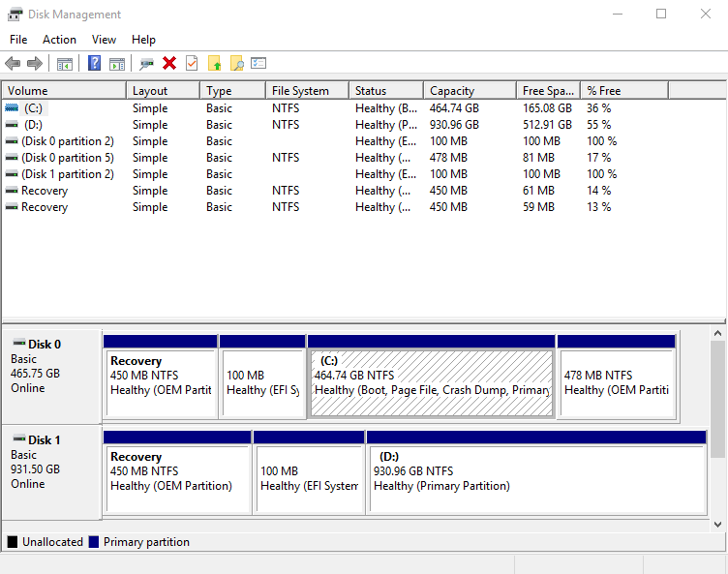728x574 pixels.
Task: Click the scroll up arrow in disk pane
Action: coord(717,333)
